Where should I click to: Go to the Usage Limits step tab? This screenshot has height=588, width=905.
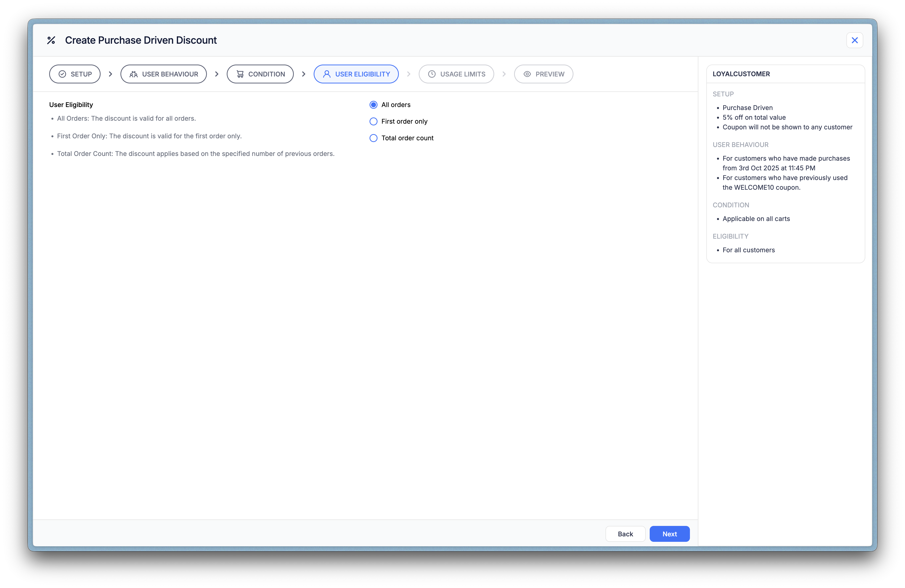pos(456,74)
